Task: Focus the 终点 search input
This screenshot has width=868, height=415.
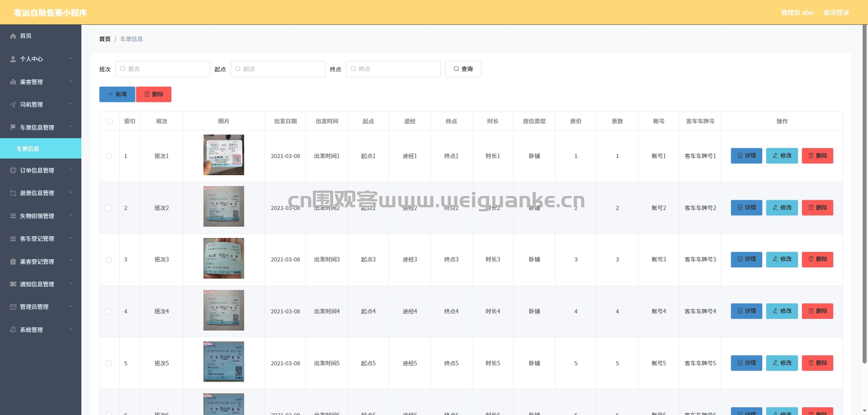Action: (393, 69)
